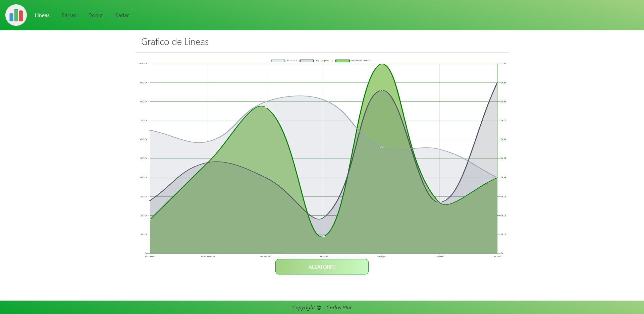Click the Pizza legend color box
Image resolution: width=644 pixels, height=314 pixels.
click(278, 61)
